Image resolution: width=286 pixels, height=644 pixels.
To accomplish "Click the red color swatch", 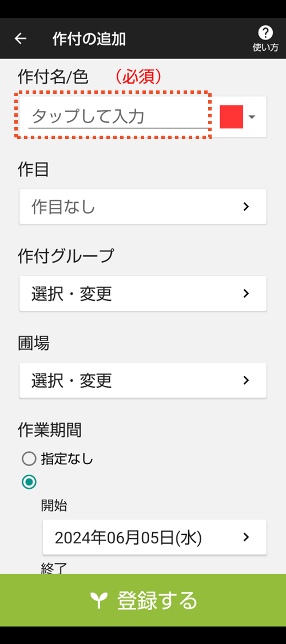I will 232,117.
